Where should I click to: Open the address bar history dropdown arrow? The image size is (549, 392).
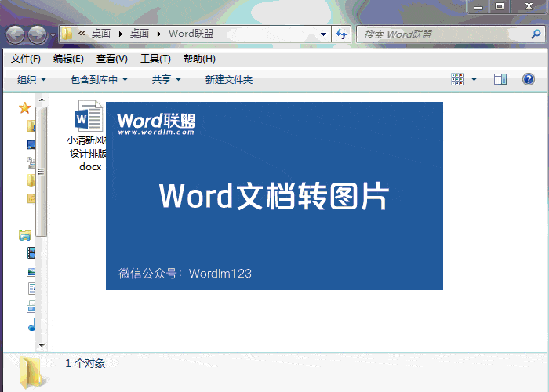click(323, 34)
